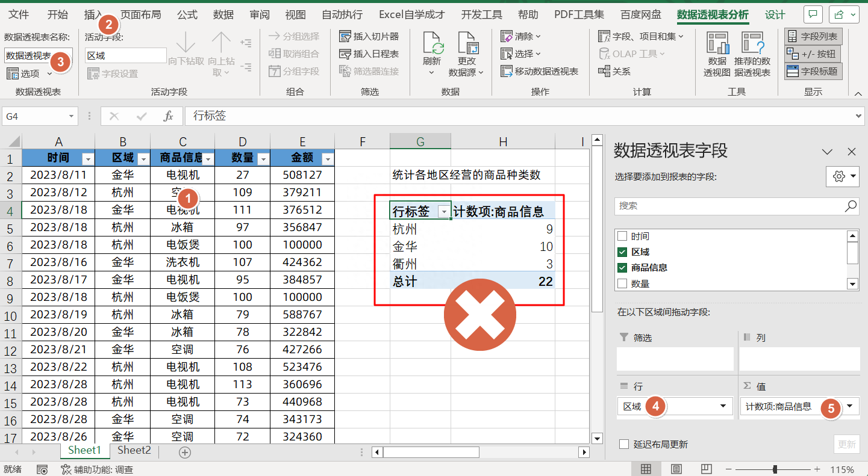Open the 时间 column filter dropdown
Image resolution: width=868 pixels, height=476 pixels.
tap(88, 159)
